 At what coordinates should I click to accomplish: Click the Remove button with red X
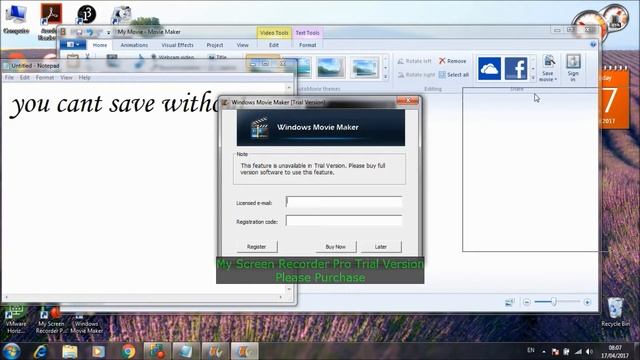click(452, 61)
